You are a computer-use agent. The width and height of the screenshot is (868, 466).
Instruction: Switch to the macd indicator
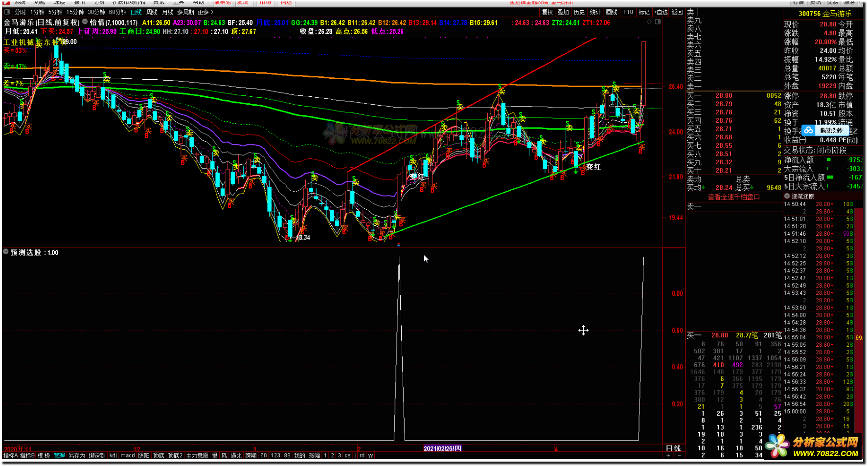coord(128,455)
